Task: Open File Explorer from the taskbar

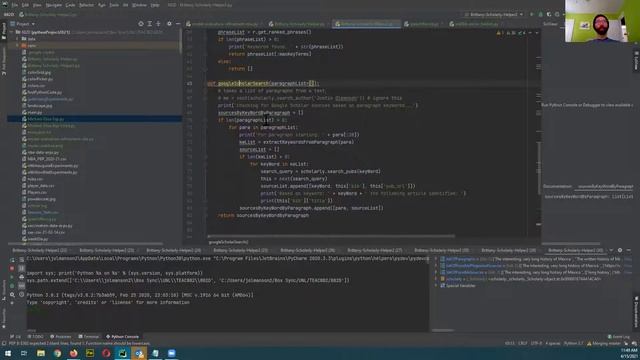Action: 41,353
